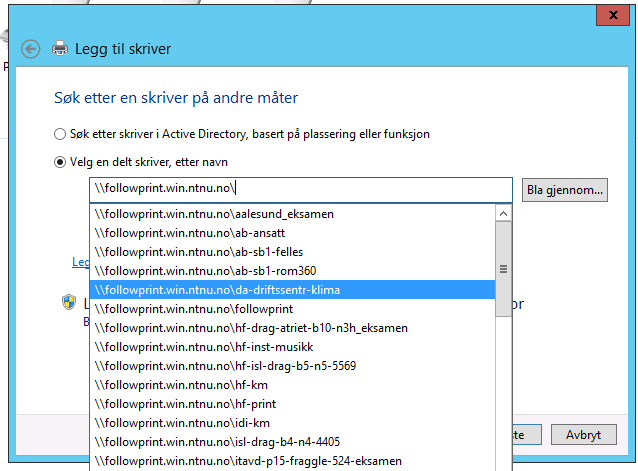Image resolution: width=638 pixels, height=471 pixels.
Task: Choose itavd-p15-fraggle-524-eksamen suggestion
Action: (x=292, y=461)
